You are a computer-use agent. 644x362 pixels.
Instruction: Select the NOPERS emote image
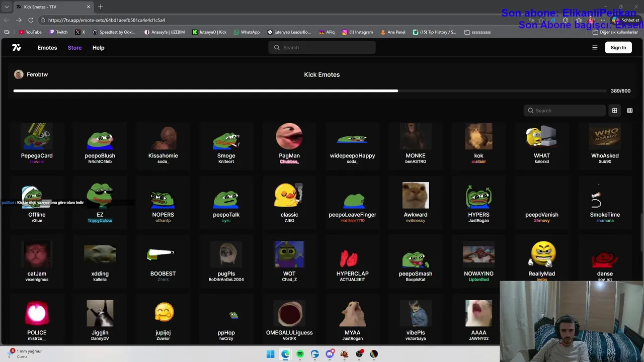click(x=163, y=198)
